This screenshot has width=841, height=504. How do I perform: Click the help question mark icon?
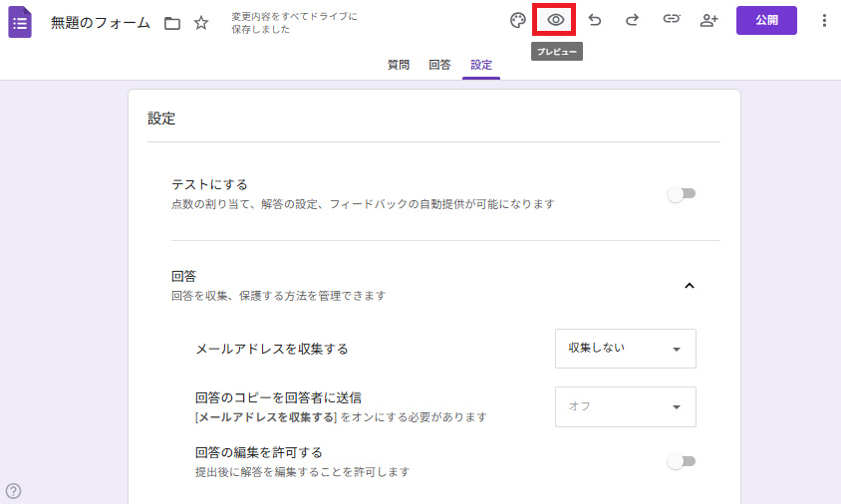(x=14, y=490)
